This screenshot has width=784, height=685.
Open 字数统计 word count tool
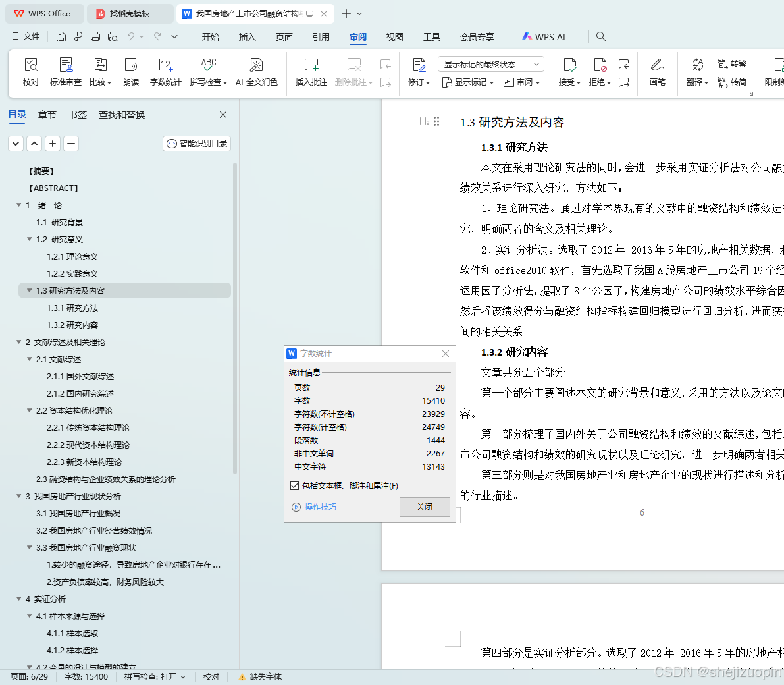tap(165, 72)
